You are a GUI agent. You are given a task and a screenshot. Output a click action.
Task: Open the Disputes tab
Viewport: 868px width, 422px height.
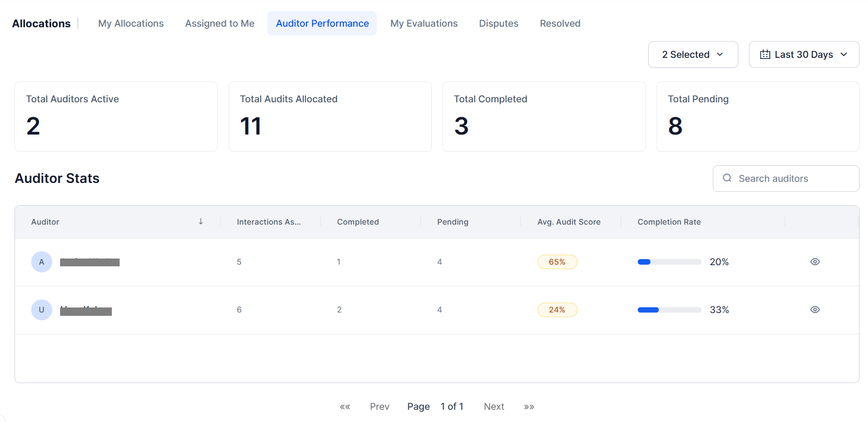click(499, 23)
